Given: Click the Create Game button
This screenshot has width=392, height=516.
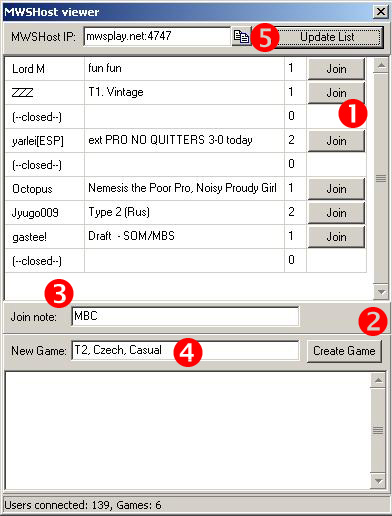Looking at the screenshot, I should [344, 351].
